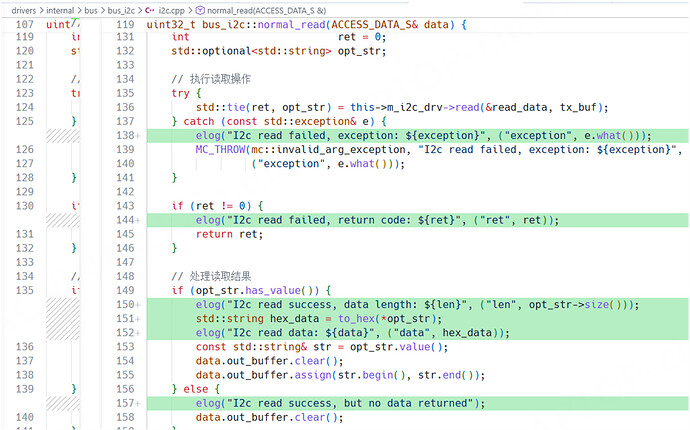This screenshot has width=690, height=430.
Task: Click line number 134 in modified pane
Action: pos(124,79)
